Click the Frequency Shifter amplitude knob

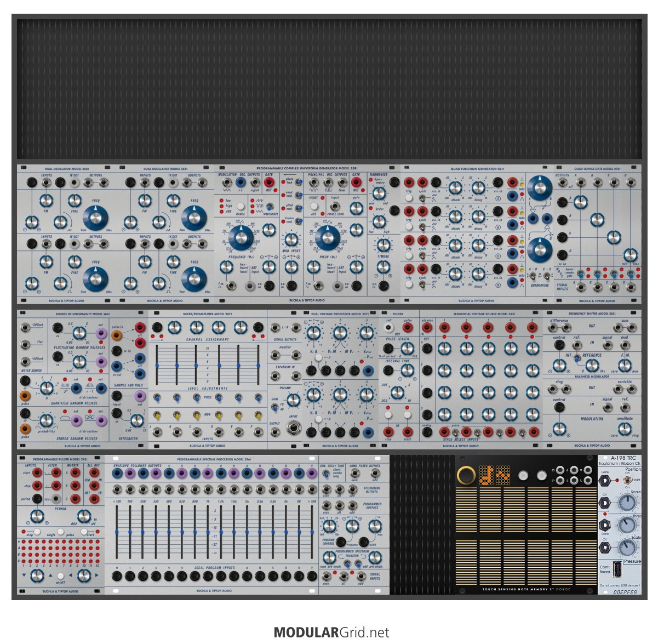[625, 429]
